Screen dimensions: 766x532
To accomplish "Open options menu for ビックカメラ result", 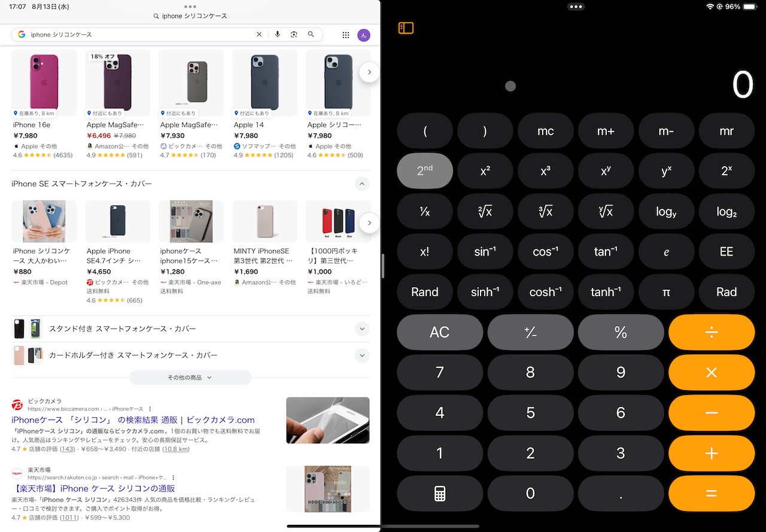I will pos(150,409).
